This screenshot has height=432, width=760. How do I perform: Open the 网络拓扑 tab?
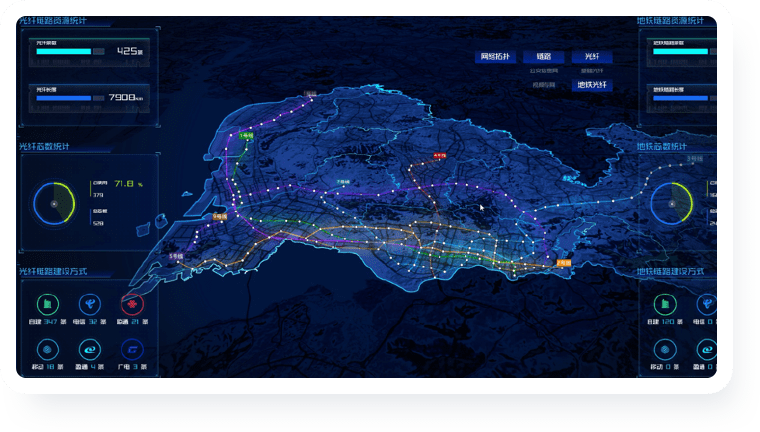tap(495, 57)
